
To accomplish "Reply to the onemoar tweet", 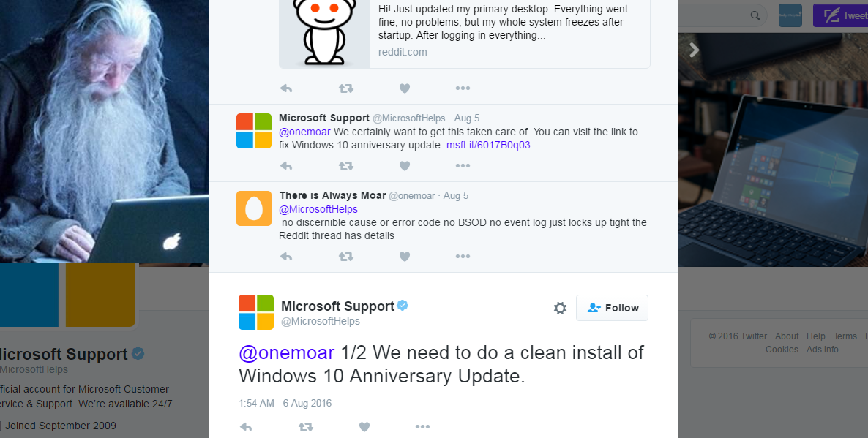I will point(286,257).
